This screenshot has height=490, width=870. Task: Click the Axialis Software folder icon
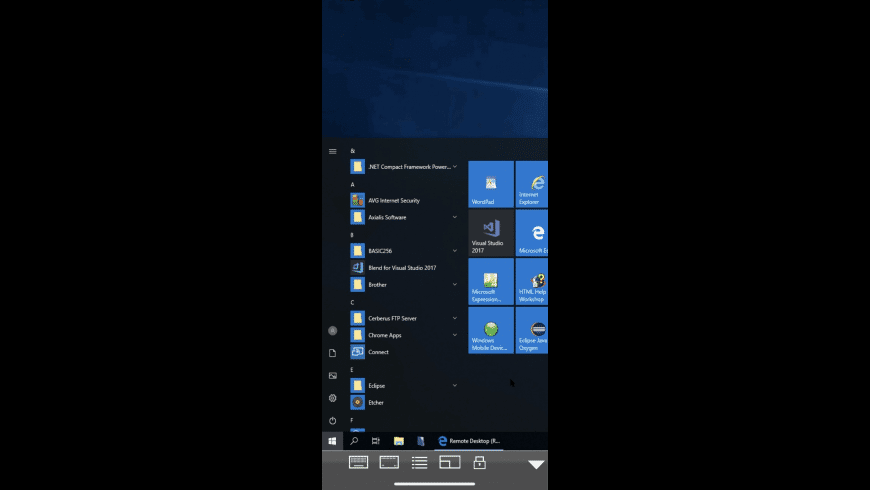[x=357, y=217]
